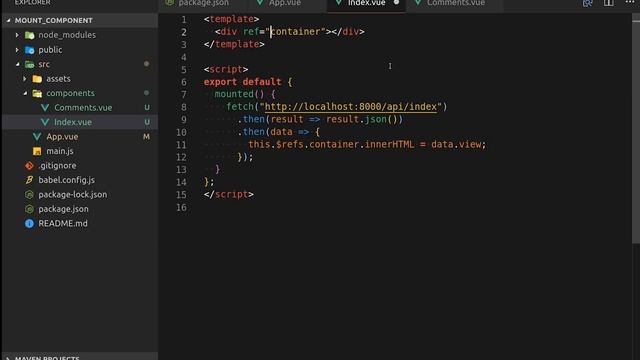Place cursor on 'export default' text
The image size is (640, 360).
[242, 82]
